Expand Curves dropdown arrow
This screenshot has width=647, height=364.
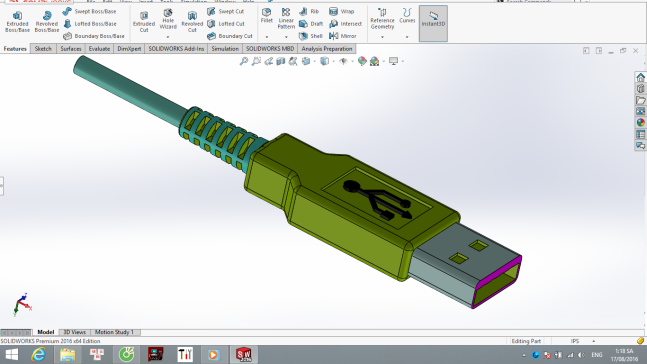407,37
